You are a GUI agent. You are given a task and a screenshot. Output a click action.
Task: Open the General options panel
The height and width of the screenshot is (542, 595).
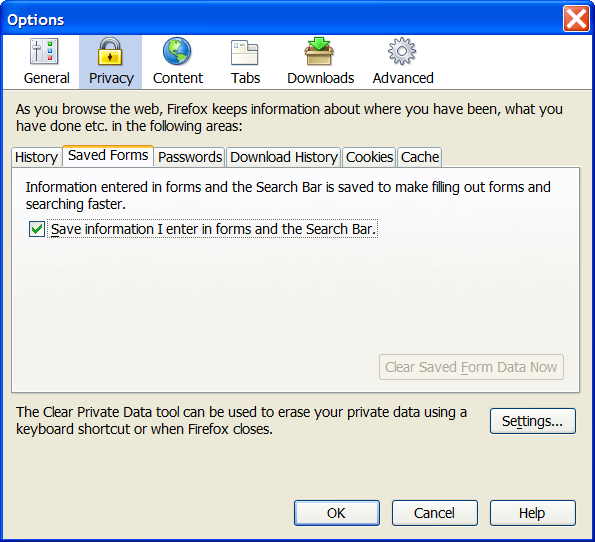click(x=46, y=62)
